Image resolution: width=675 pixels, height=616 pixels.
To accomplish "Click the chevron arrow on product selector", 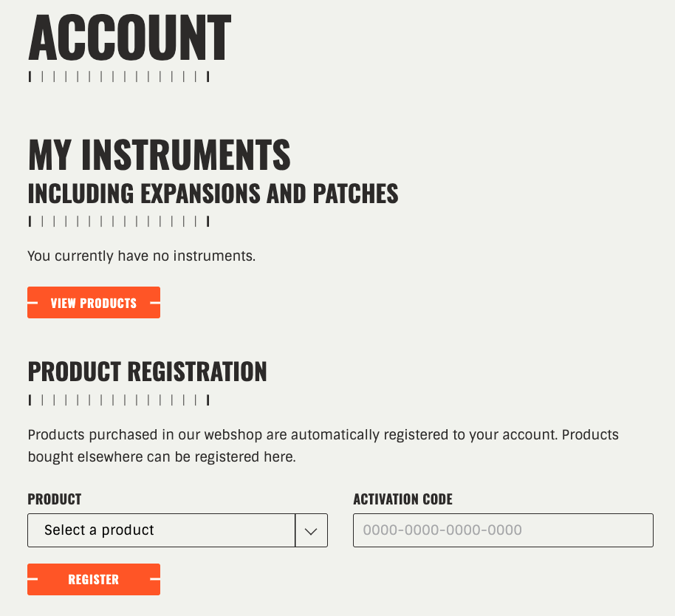I will (x=311, y=531).
